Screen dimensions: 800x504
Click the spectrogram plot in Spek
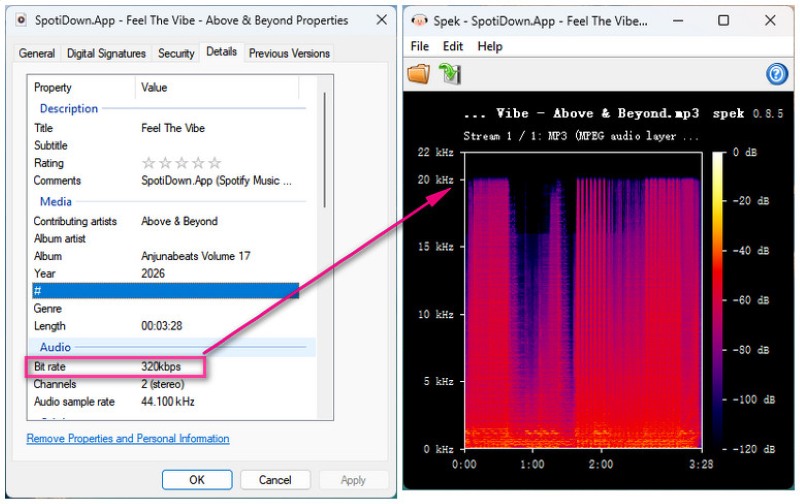point(583,300)
